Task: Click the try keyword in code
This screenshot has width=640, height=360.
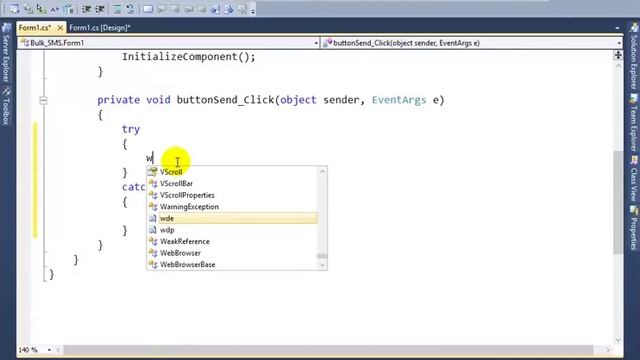Action: click(131, 129)
